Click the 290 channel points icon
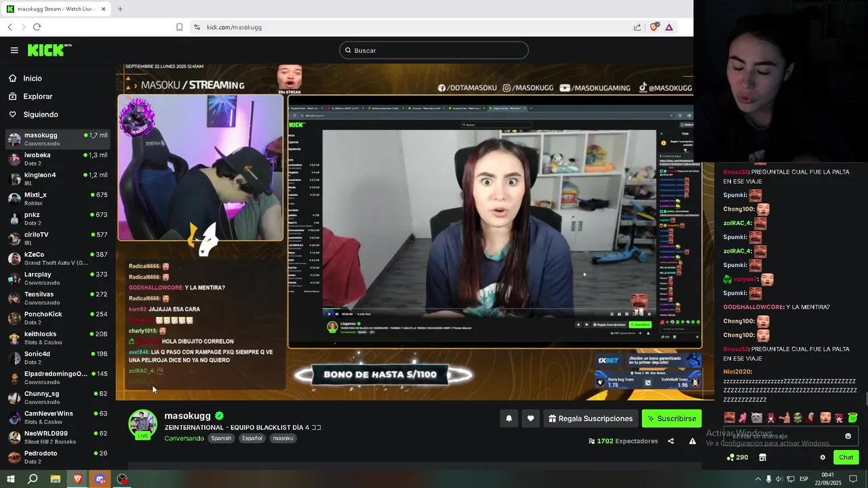This screenshot has height=488, width=868. pos(737,457)
